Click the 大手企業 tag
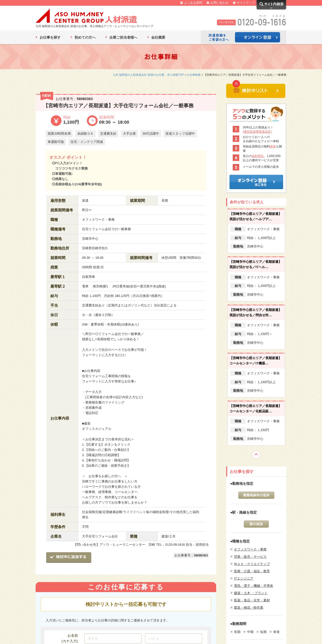322x644 pixels. (129, 134)
